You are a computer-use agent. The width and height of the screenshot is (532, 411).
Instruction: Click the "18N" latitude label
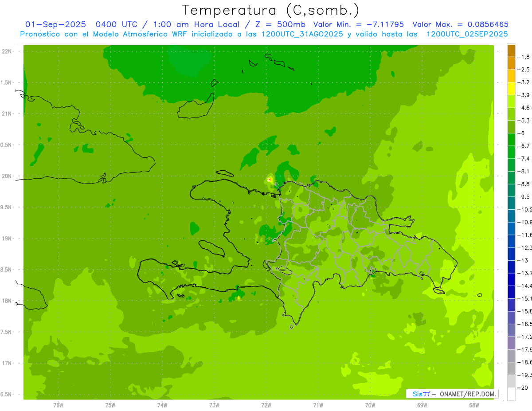pos(6,301)
